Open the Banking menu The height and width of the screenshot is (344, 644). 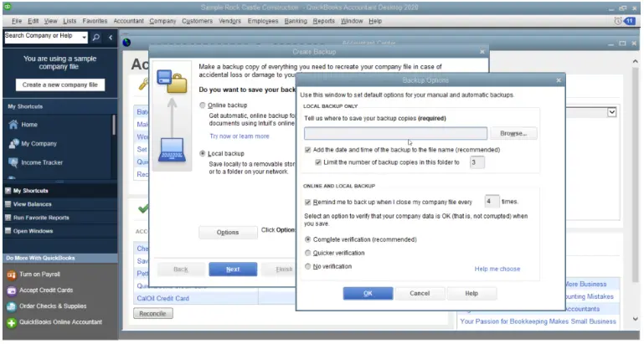tap(296, 21)
